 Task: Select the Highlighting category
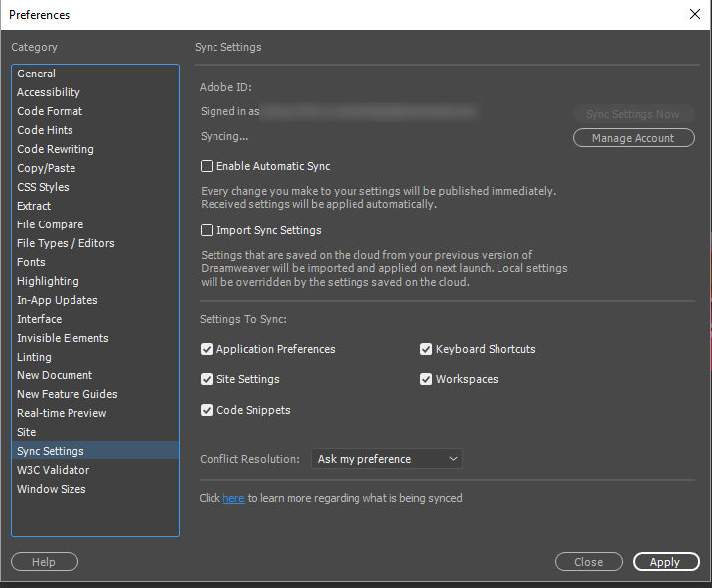[x=95, y=281]
